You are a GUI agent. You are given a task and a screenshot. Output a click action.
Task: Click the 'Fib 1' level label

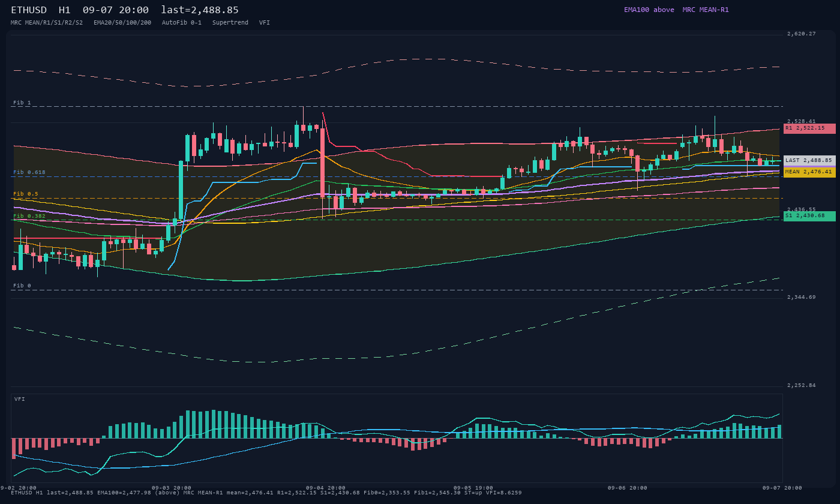22,103
